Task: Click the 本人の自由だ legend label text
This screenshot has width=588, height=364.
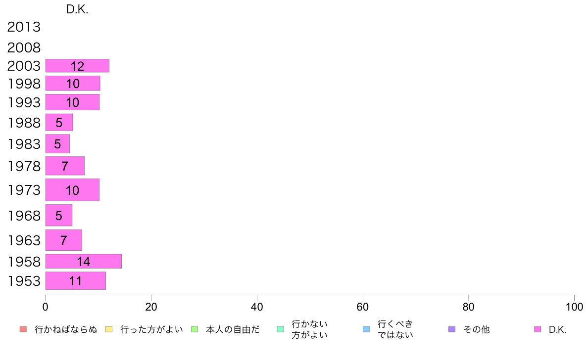Action: pyautogui.click(x=233, y=329)
